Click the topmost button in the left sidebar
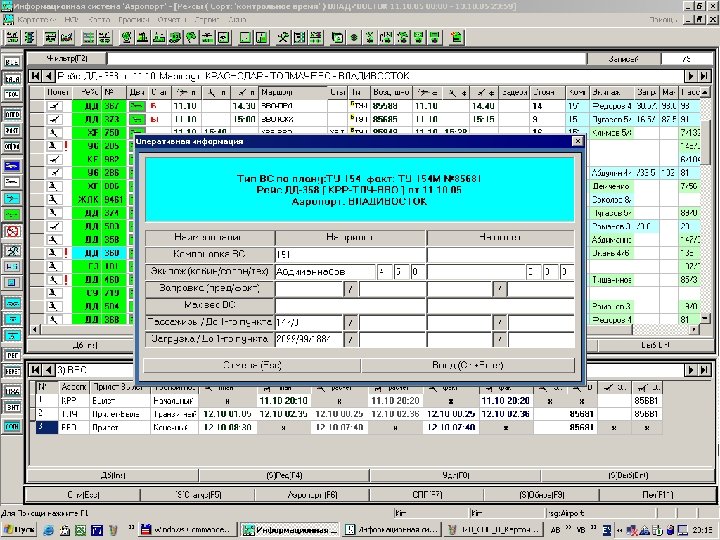This screenshot has width=720, height=540. 13,59
